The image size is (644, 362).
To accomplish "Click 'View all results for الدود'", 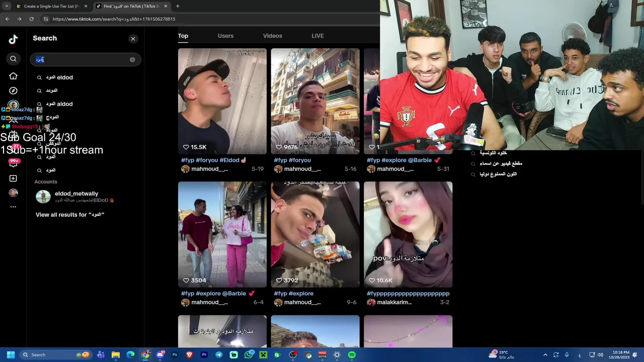I will pyautogui.click(x=70, y=215).
